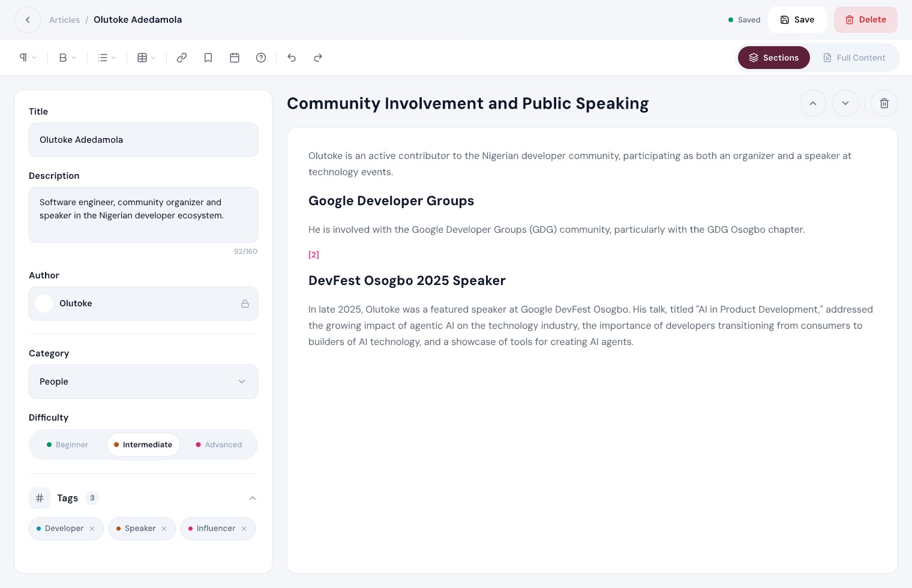Delete the section with the trash icon
The width and height of the screenshot is (912, 588).
click(x=884, y=103)
